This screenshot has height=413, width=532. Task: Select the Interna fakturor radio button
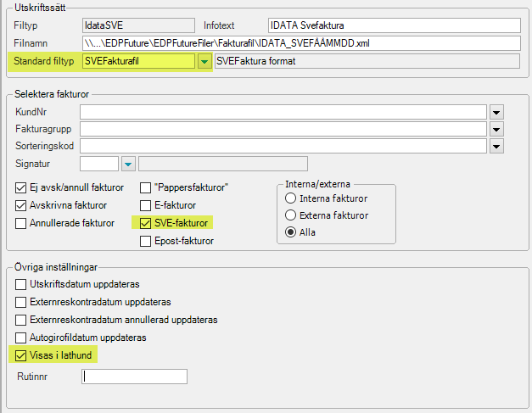point(290,198)
